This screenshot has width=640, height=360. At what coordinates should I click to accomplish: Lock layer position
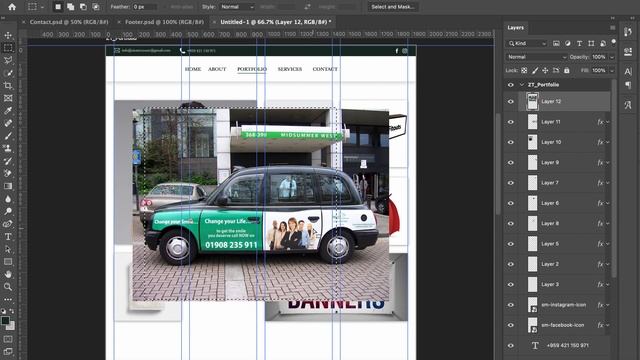(x=545, y=71)
